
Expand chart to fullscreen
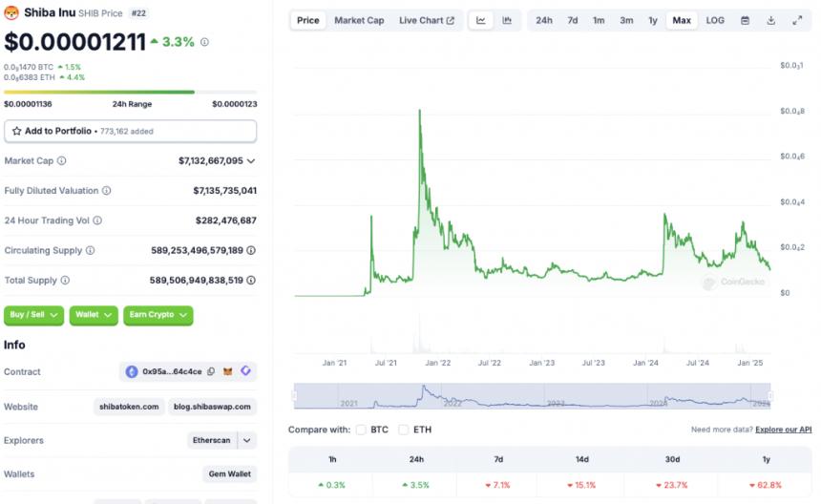click(x=797, y=20)
